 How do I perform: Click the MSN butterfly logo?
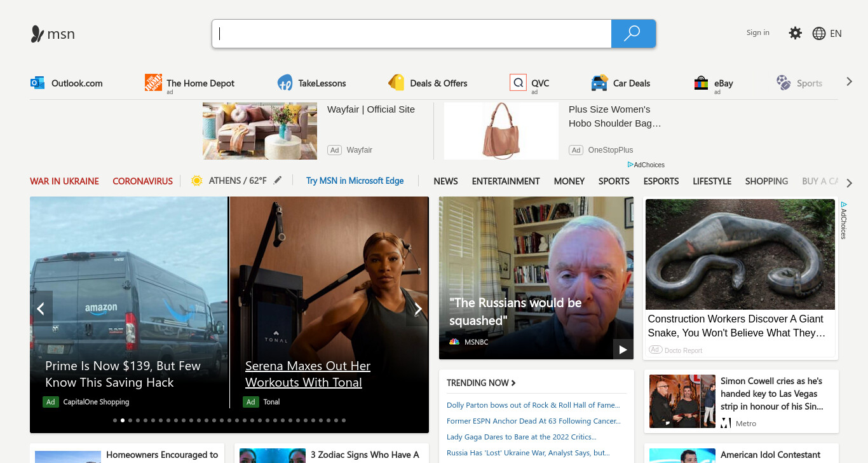[x=37, y=34]
